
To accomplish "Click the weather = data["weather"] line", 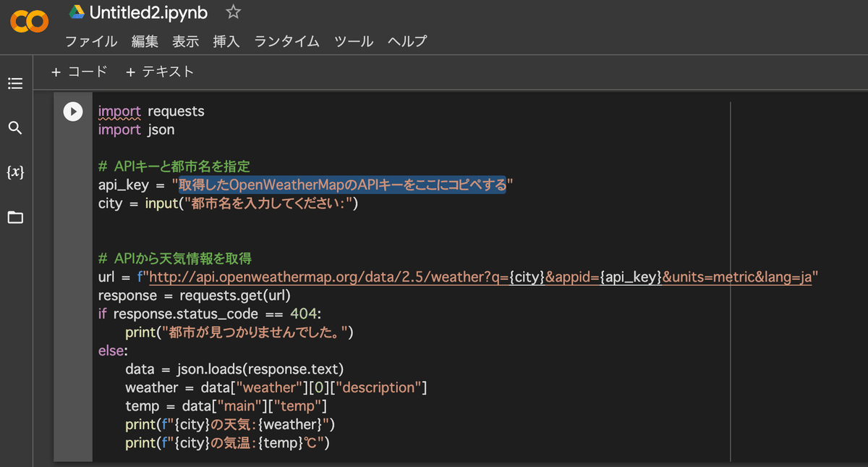I will 276,387.
